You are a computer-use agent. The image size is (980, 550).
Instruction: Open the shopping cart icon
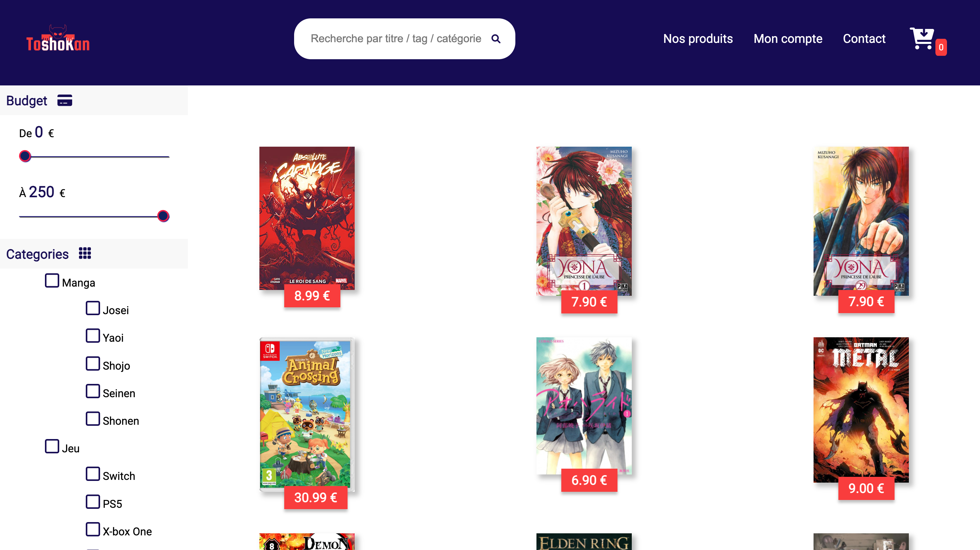(921, 38)
